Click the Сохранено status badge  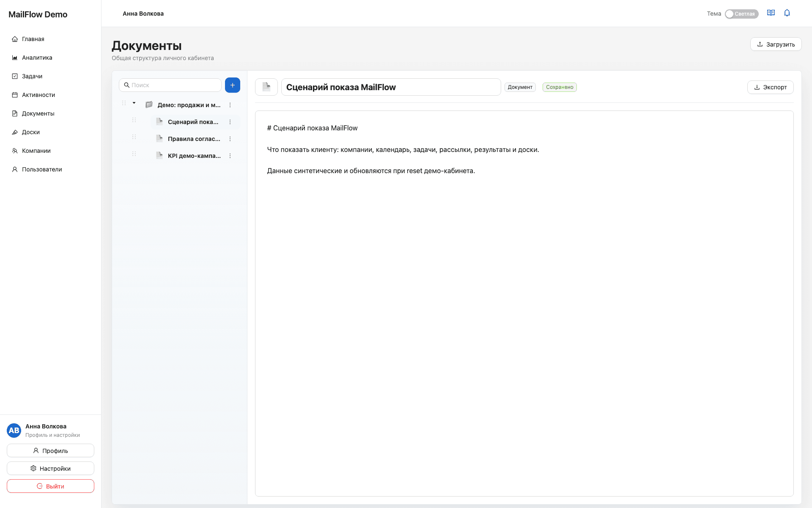pos(560,87)
